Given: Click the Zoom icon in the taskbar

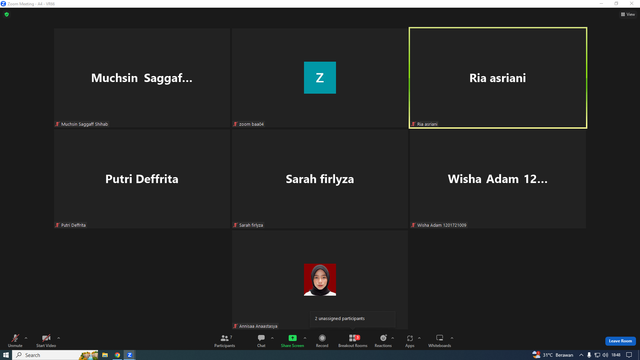Looking at the screenshot, I should (129, 355).
